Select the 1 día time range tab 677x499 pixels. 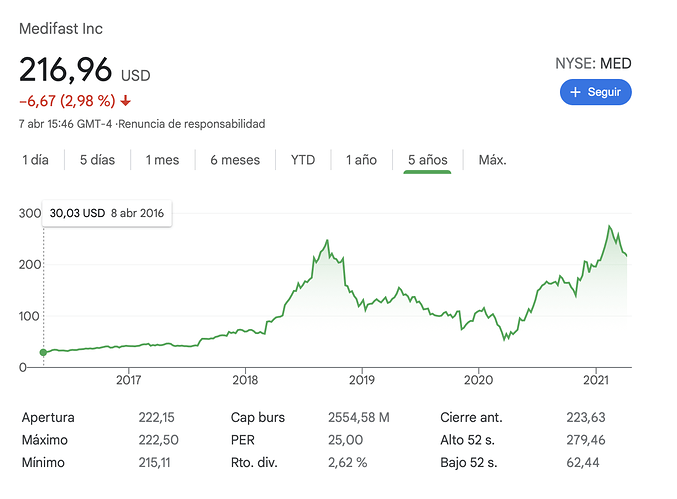coord(35,160)
